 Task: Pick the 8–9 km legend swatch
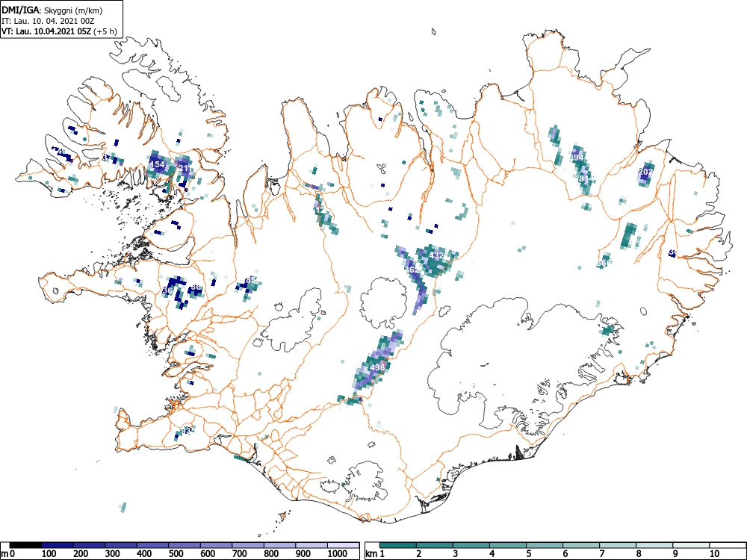[654, 545]
